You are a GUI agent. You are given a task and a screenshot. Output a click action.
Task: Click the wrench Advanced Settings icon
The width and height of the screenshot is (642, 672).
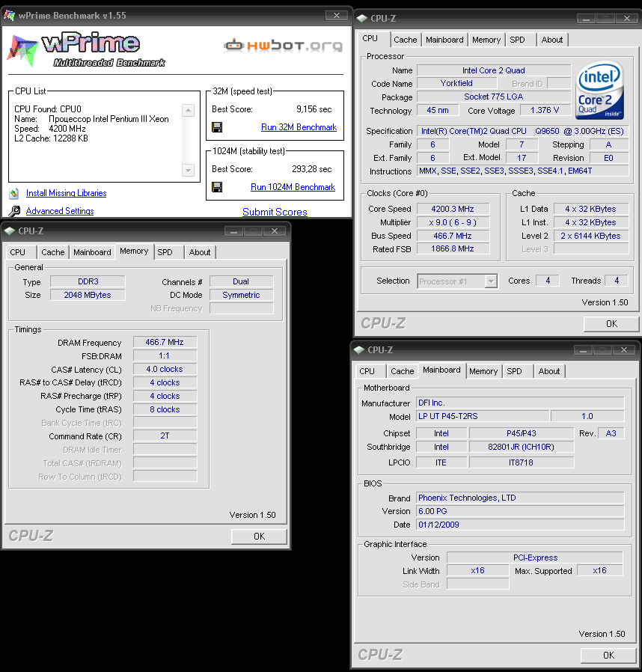click(x=14, y=211)
